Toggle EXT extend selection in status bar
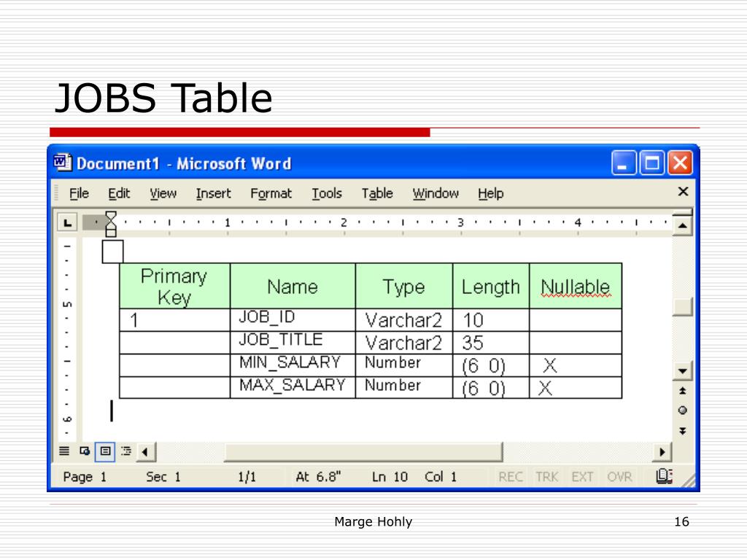This screenshot has height=560, width=747. pyautogui.click(x=582, y=477)
